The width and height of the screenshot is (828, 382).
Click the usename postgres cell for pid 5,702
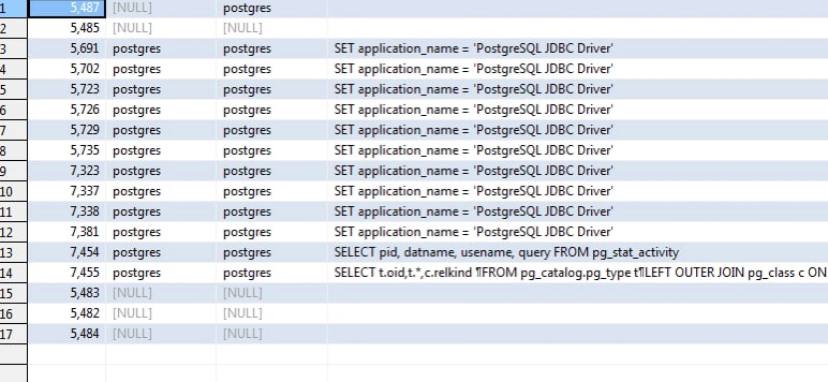(271, 69)
